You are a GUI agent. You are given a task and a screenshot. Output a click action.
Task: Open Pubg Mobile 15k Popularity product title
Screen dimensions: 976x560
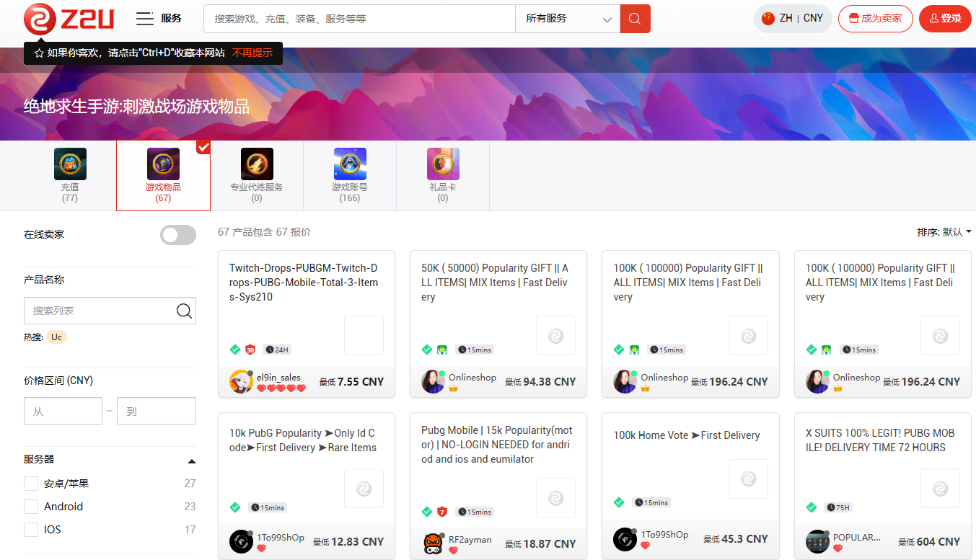point(496,445)
